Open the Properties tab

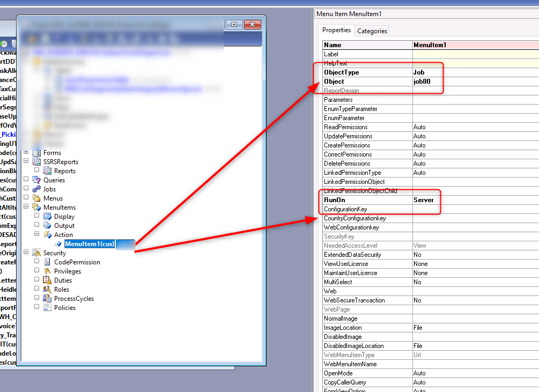click(x=336, y=31)
